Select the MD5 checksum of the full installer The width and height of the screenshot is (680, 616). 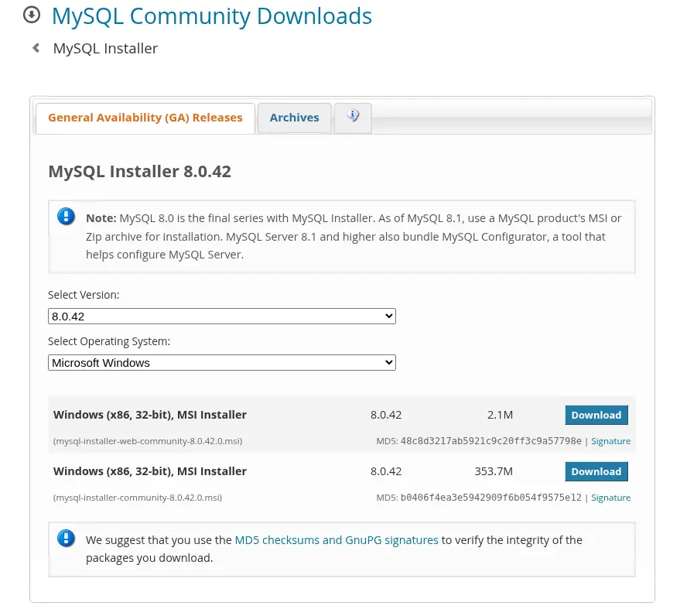click(491, 497)
